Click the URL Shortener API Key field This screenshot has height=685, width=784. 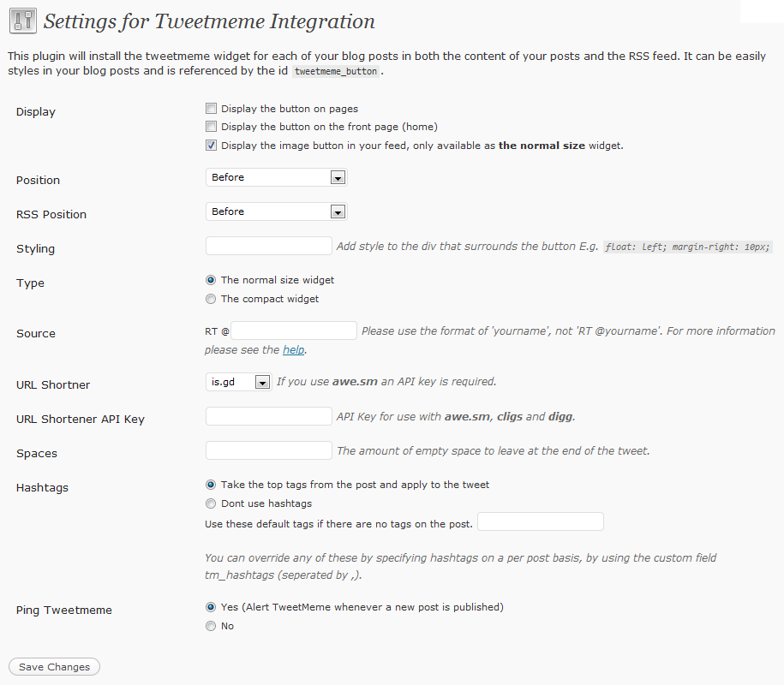coord(268,416)
